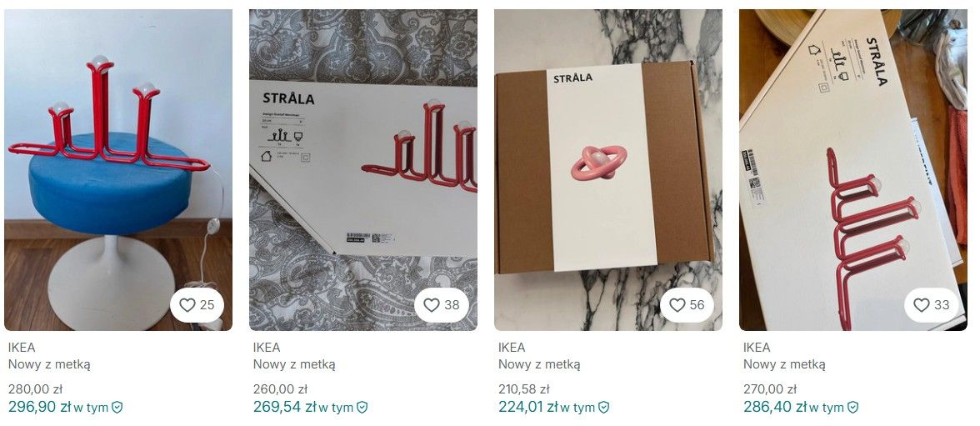
Task: Open IKEA brand link for the 260,00 zł item
Action: pos(267,348)
